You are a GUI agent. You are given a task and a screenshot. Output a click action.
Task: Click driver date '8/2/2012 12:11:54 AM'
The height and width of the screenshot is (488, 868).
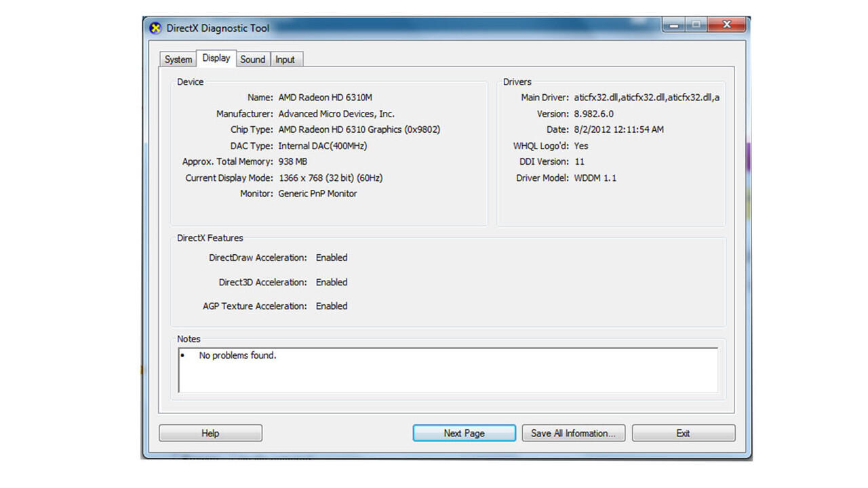tap(618, 129)
